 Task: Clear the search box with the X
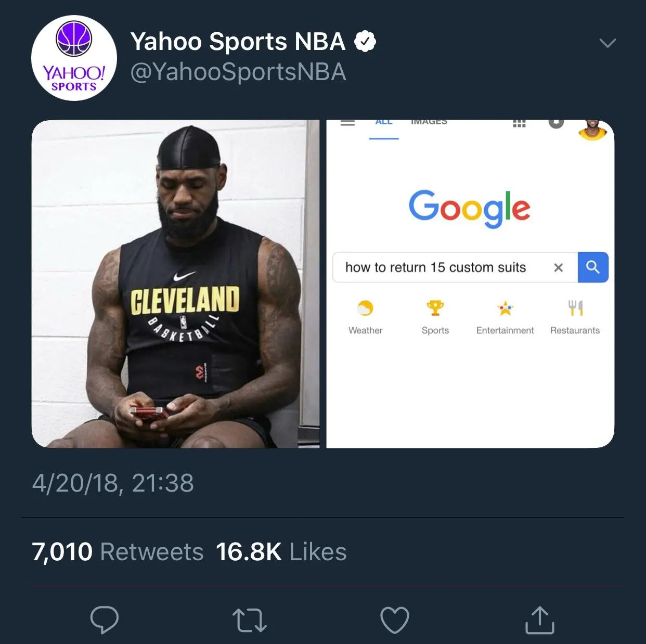(559, 267)
